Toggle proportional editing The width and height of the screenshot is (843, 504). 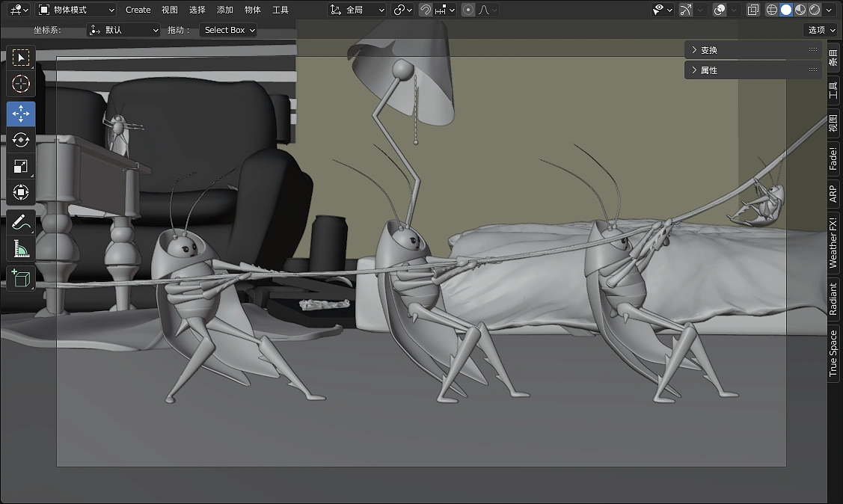pos(468,10)
